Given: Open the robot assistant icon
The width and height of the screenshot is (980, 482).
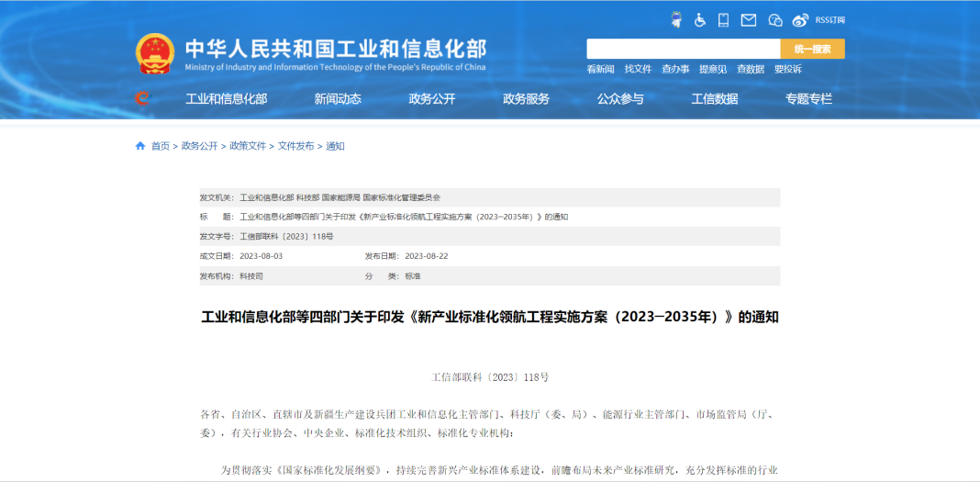Looking at the screenshot, I should click(676, 19).
